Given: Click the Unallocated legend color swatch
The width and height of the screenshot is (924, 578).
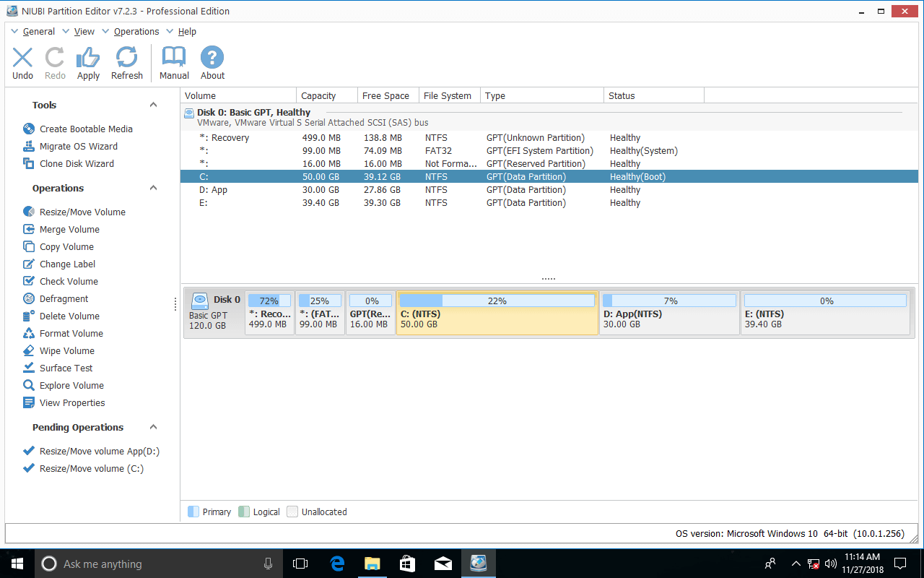Looking at the screenshot, I should tap(292, 512).
